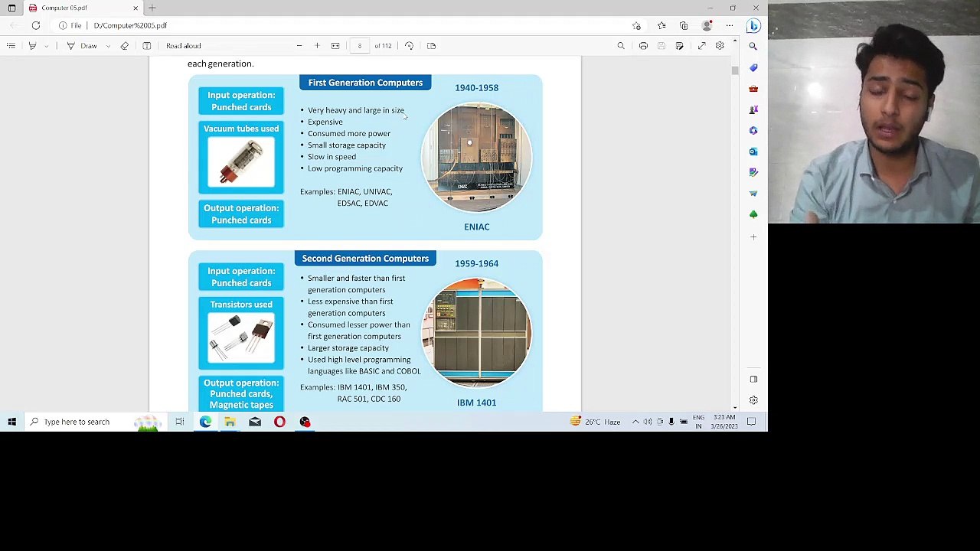Click the "Second Generation Computers" heading
This screenshot has width=980, height=551.
pyautogui.click(x=365, y=259)
